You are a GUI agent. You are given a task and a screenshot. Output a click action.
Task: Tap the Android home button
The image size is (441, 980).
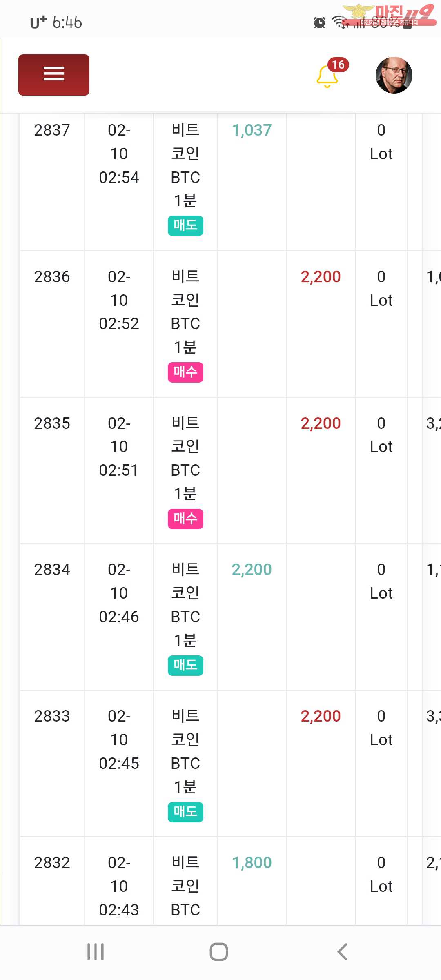[219, 952]
